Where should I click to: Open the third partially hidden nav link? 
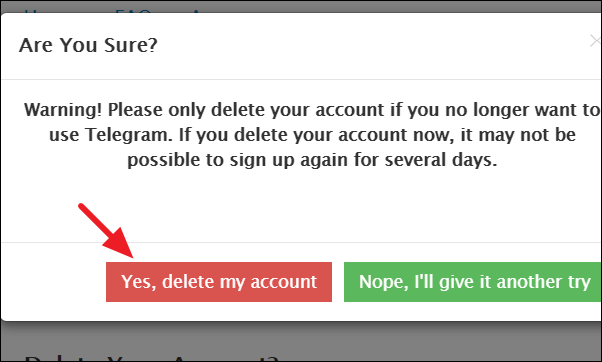(x=197, y=11)
